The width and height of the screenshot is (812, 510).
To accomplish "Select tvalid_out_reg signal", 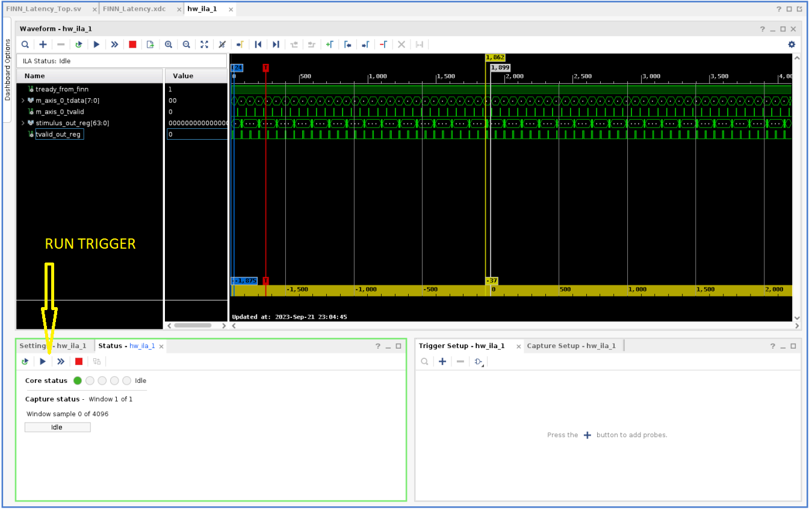I will click(x=58, y=134).
